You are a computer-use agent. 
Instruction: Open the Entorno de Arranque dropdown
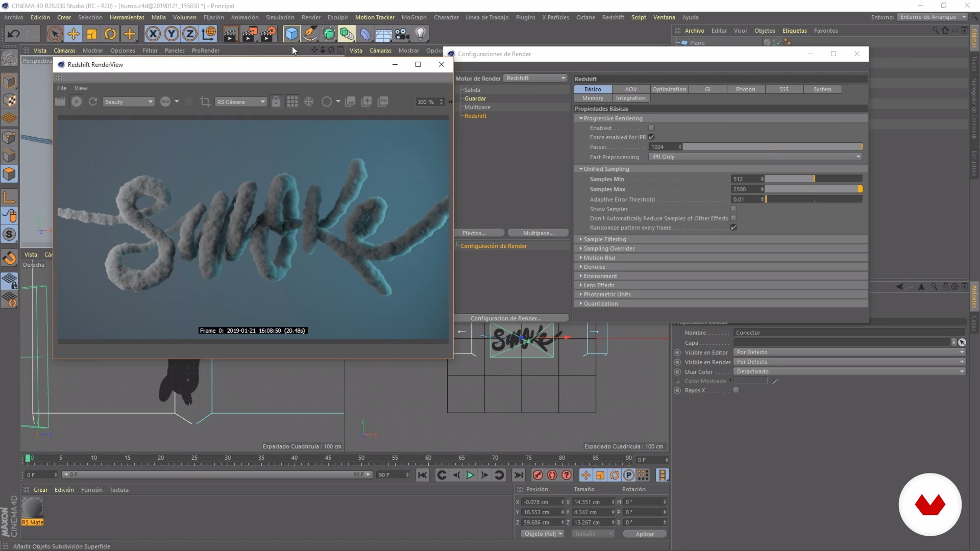click(933, 17)
